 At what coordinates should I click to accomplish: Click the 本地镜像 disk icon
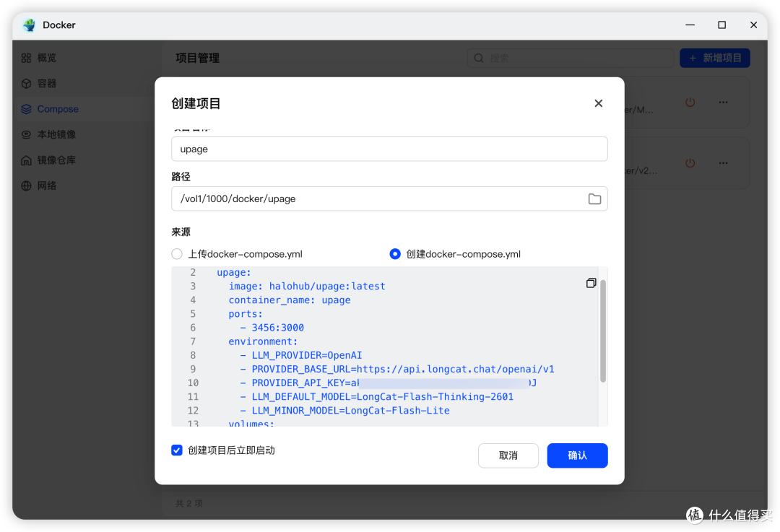(27, 135)
